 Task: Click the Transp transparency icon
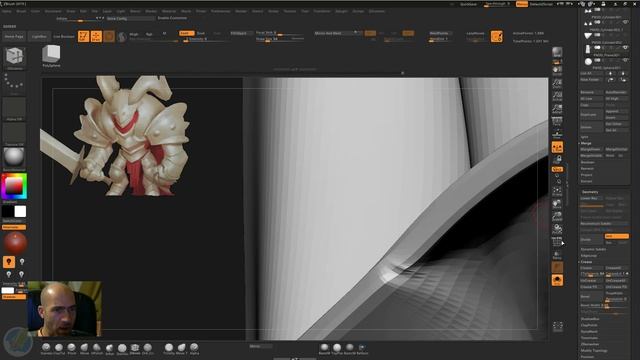pos(557,255)
